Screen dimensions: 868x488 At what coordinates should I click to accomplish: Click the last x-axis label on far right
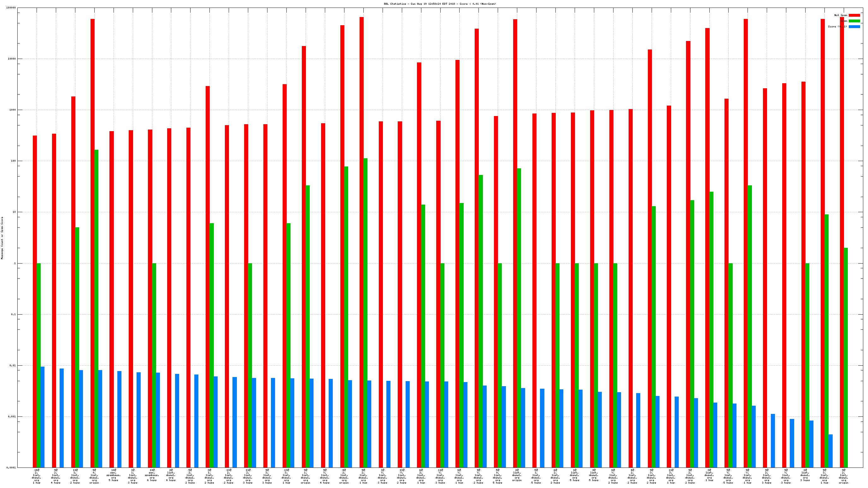pyautogui.click(x=843, y=476)
